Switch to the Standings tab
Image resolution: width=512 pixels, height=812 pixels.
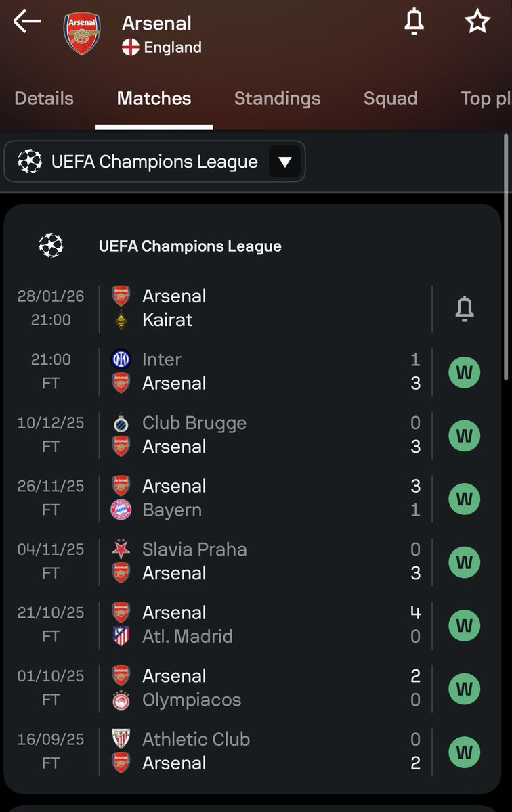pyautogui.click(x=277, y=98)
